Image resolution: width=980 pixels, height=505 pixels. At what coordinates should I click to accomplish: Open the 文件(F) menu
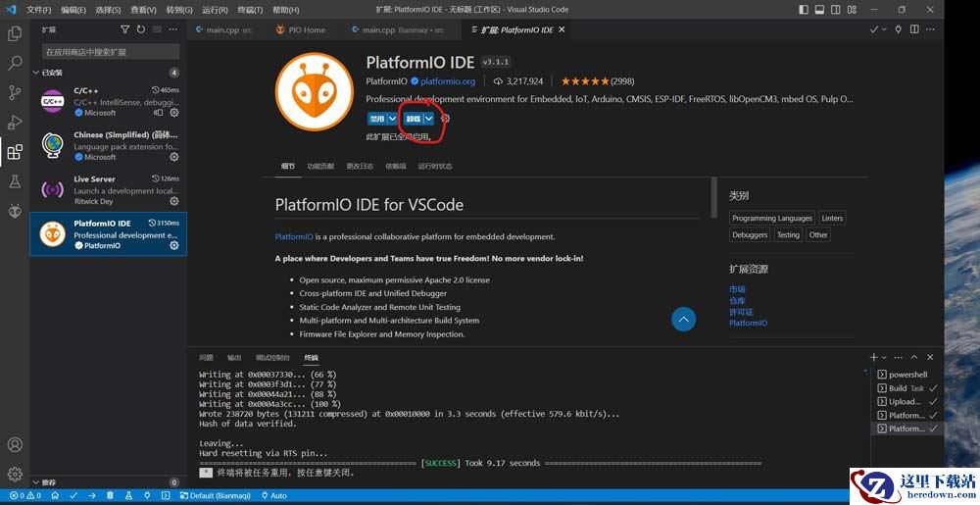(39, 10)
